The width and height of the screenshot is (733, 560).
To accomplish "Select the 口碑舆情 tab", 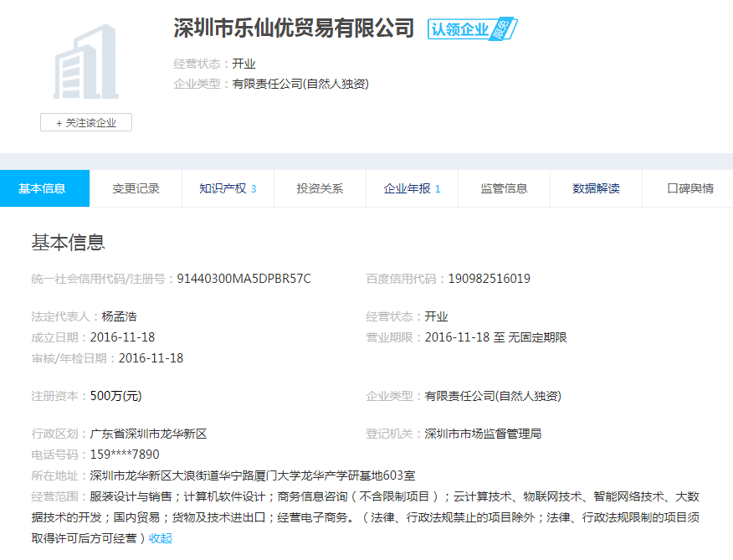I will pos(689,188).
